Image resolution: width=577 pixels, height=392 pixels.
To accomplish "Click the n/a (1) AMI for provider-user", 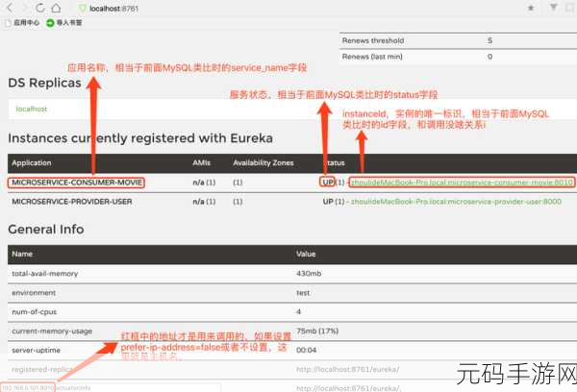I will coord(204,202).
